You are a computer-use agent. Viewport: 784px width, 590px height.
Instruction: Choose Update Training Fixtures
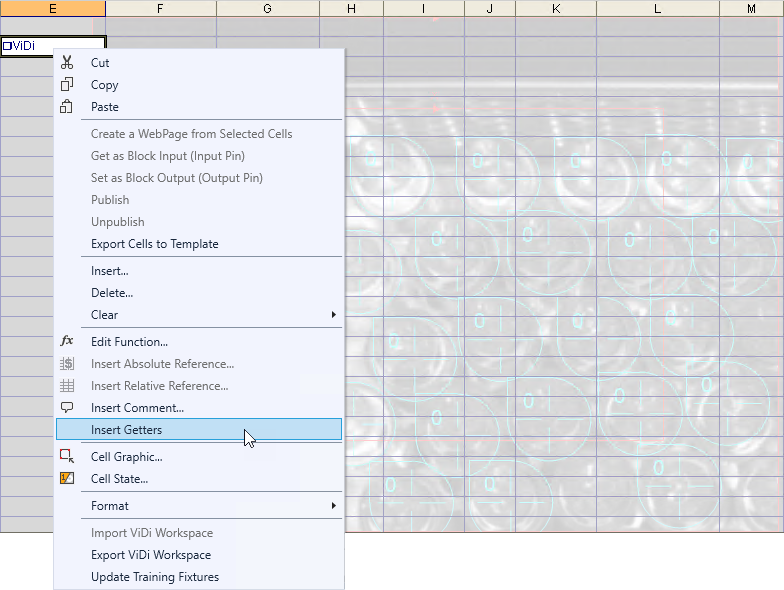pyautogui.click(x=154, y=577)
